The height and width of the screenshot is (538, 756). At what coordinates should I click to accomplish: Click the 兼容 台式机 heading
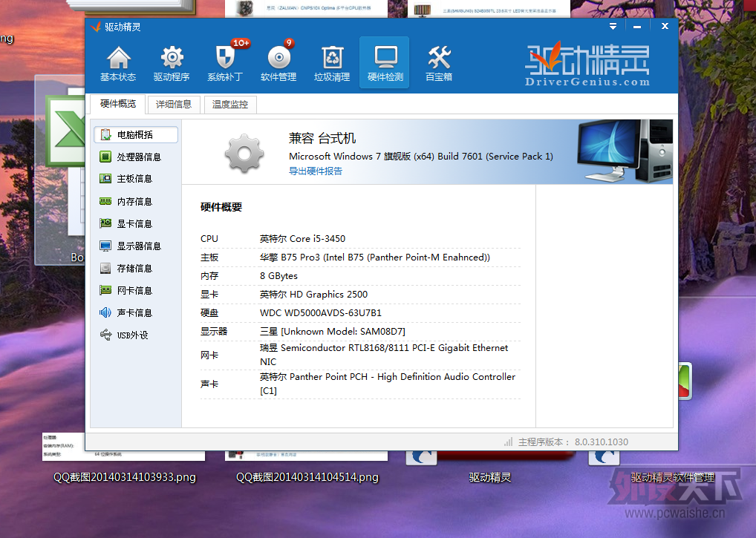click(x=322, y=139)
